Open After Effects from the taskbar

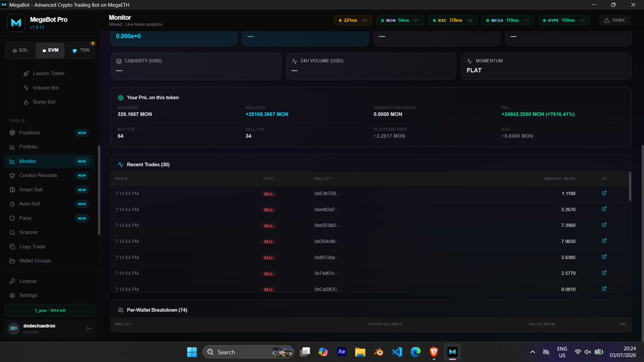click(341, 352)
